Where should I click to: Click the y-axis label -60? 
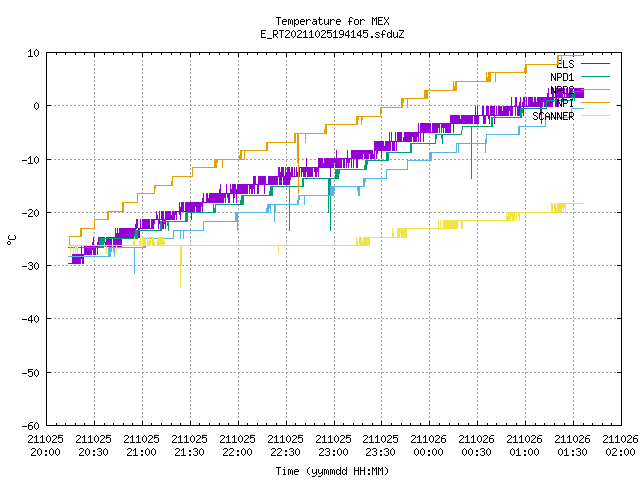coord(31,426)
